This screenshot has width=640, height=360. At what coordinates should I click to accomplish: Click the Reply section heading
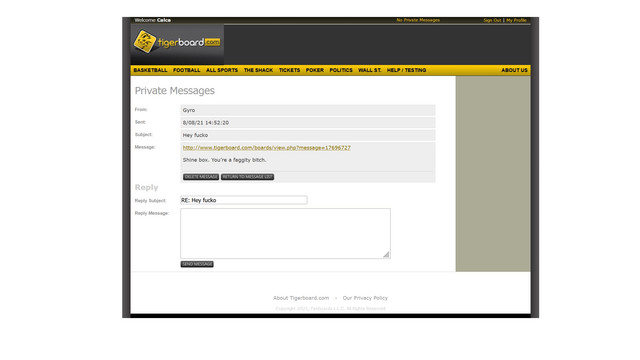(x=146, y=187)
